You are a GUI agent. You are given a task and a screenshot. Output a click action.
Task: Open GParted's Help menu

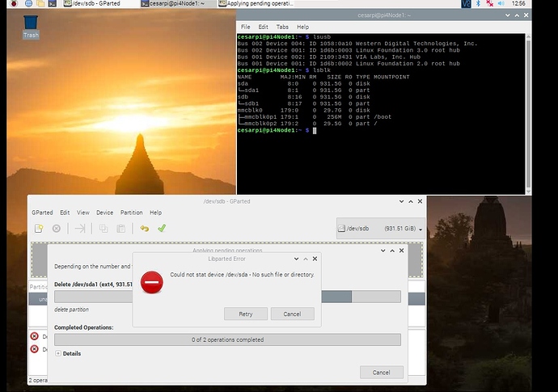[x=155, y=213]
